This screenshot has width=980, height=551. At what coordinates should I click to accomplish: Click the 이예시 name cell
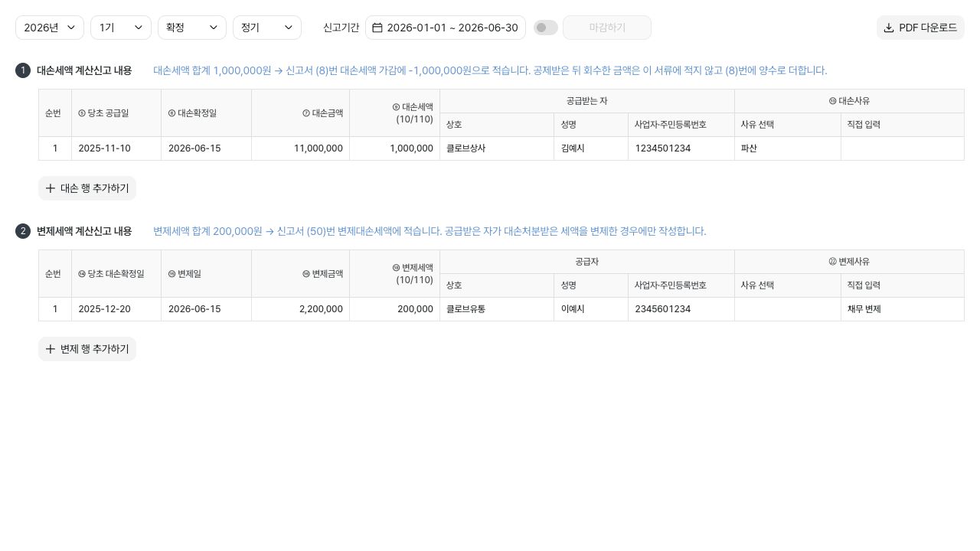coord(591,309)
